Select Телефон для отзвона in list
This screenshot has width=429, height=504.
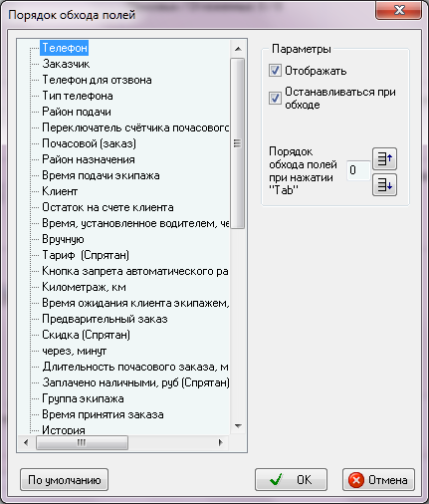click(97, 80)
